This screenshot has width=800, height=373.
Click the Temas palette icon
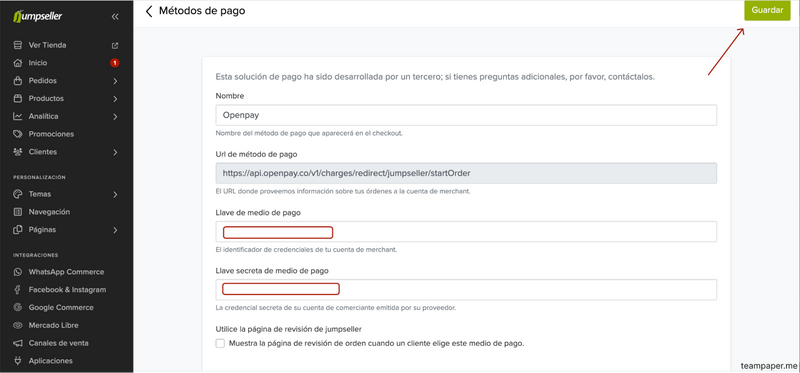pyautogui.click(x=18, y=194)
